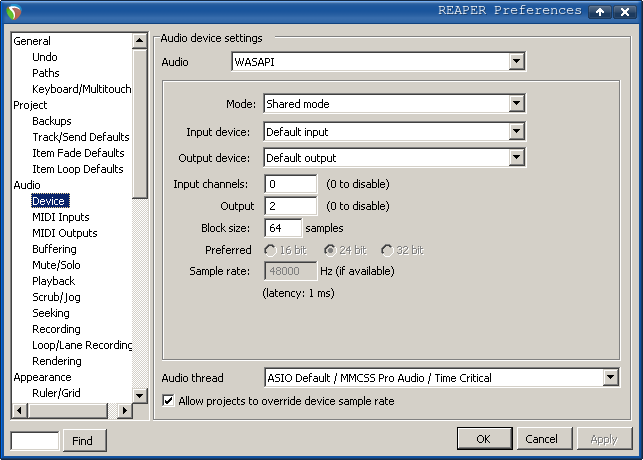Image resolution: width=643 pixels, height=460 pixels.
Task: Select Audio in the preferences tree
Action: 27,185
